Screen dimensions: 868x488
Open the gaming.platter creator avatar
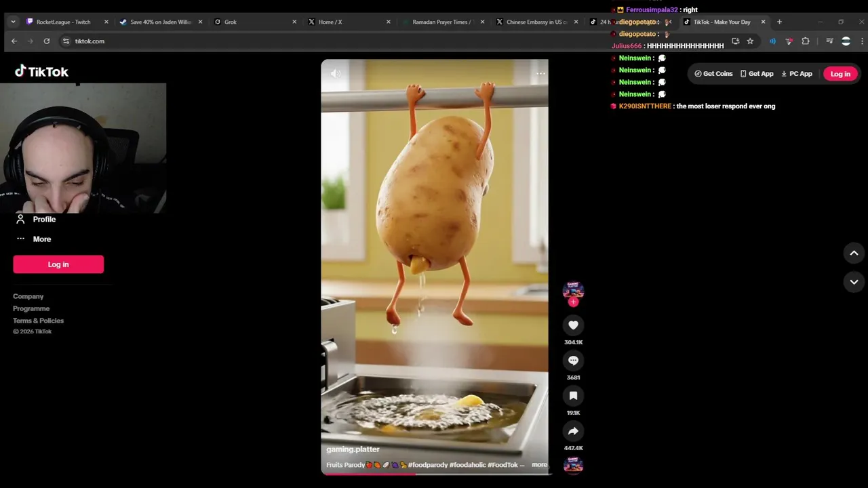point(573,290)
